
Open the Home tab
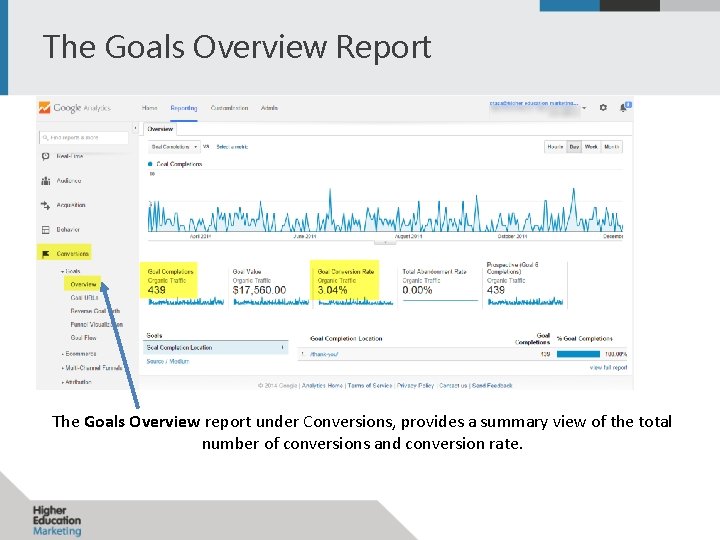[x=149, y=108]
